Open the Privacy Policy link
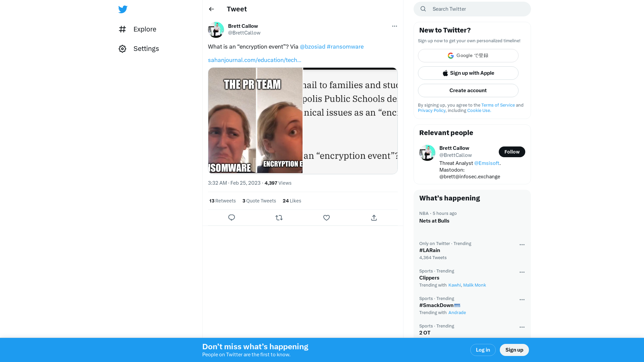Viewport: 644px width, 362px height. pyautogui.click(x=432, y=111)
